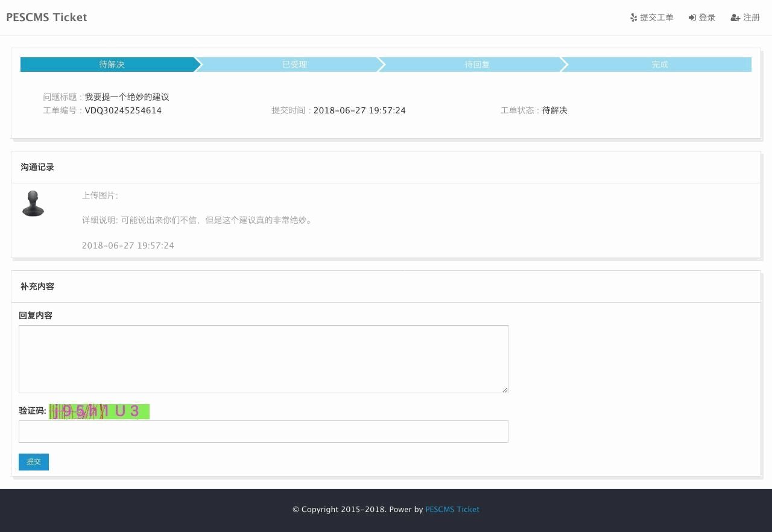Select the 完成 progress step
772x532 pixels.
(659, 65)
